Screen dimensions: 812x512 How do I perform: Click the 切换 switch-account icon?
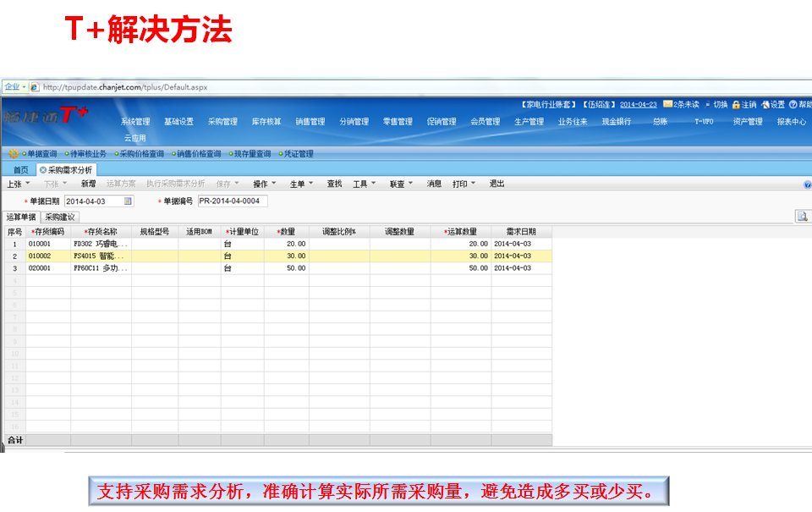[707, 105]
